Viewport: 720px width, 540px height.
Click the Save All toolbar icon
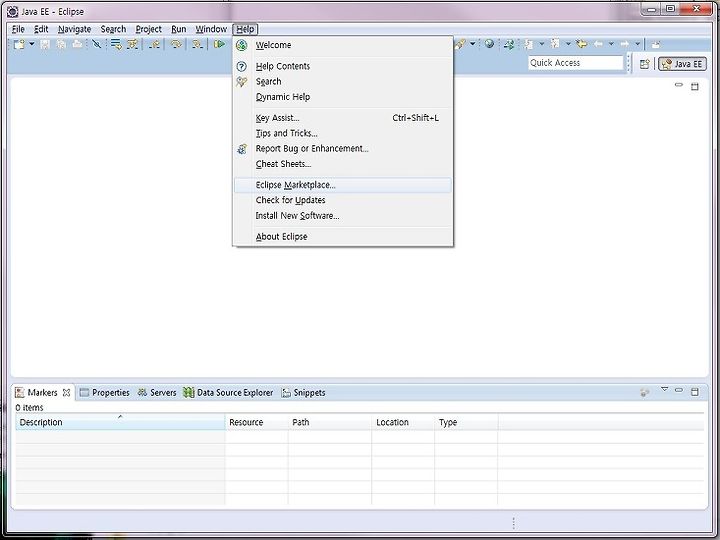tap(62, 44)
